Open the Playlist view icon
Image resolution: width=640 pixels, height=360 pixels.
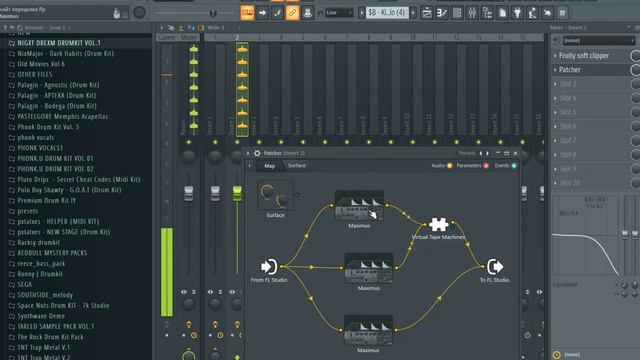tap(427, 13)
